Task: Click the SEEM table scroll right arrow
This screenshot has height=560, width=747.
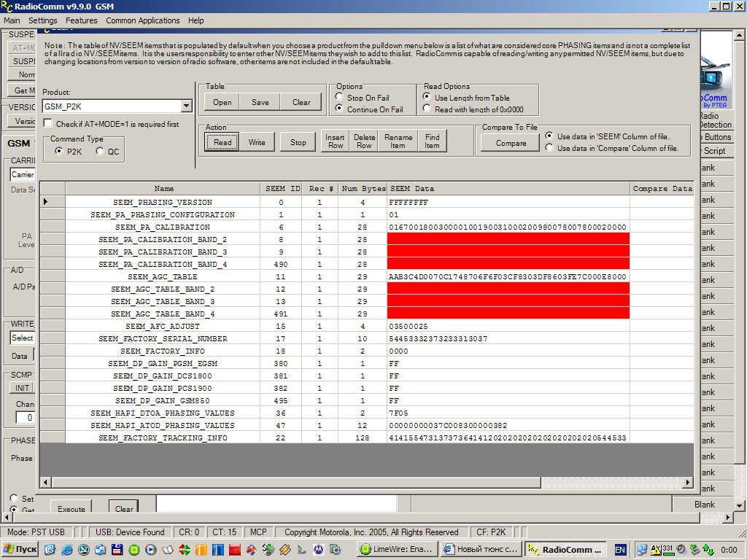Action: tap(687, 483)
